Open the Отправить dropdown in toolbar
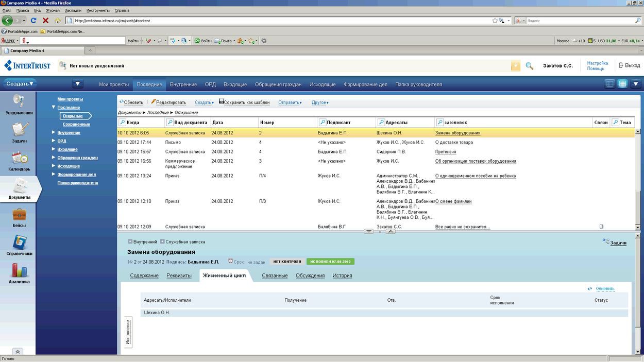This screenshot has width=644, height=362. [x=290, y=102]
